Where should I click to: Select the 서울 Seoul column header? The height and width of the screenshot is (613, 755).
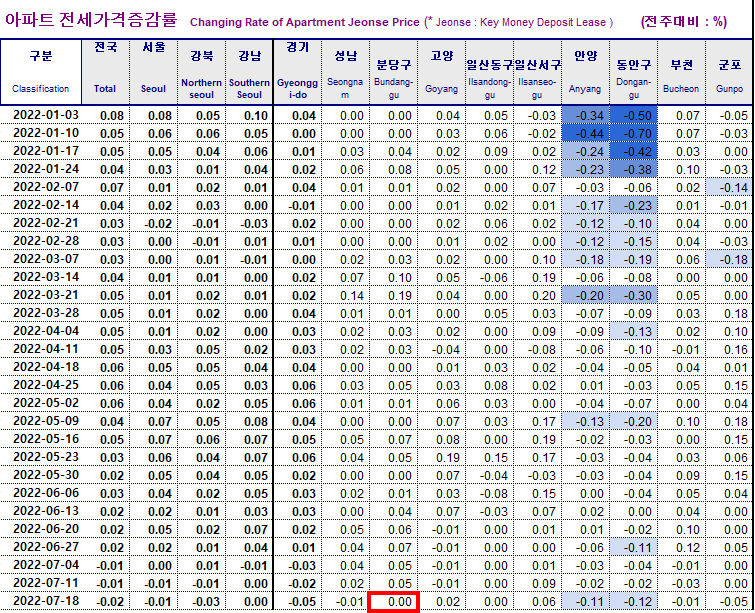coord(154,72)
